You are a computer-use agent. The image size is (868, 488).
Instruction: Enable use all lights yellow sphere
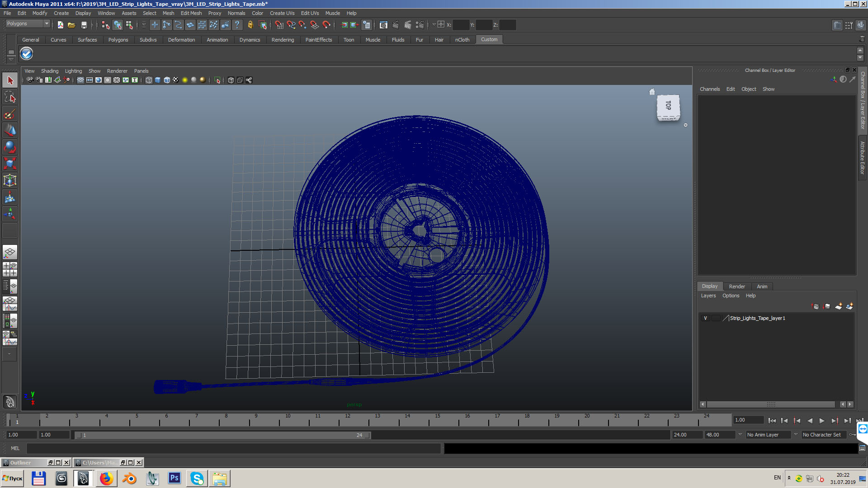pyautogui.click(x=185, y=80)
